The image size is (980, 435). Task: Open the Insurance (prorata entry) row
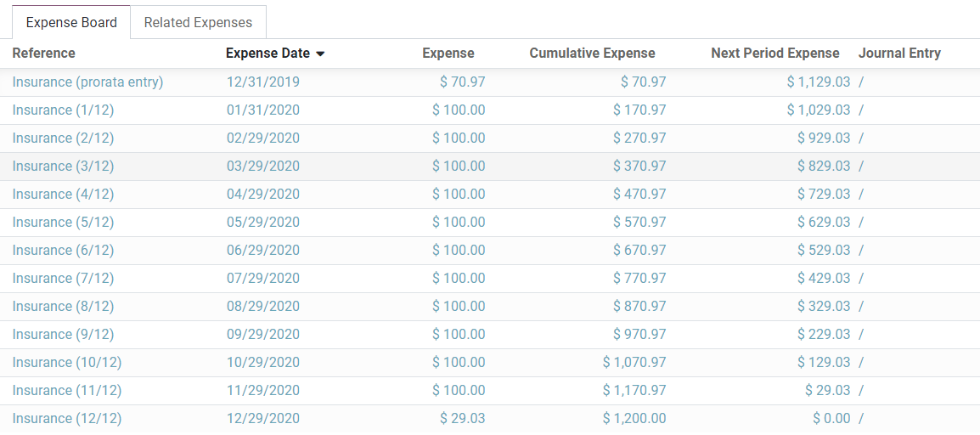(x=87, y=82)
